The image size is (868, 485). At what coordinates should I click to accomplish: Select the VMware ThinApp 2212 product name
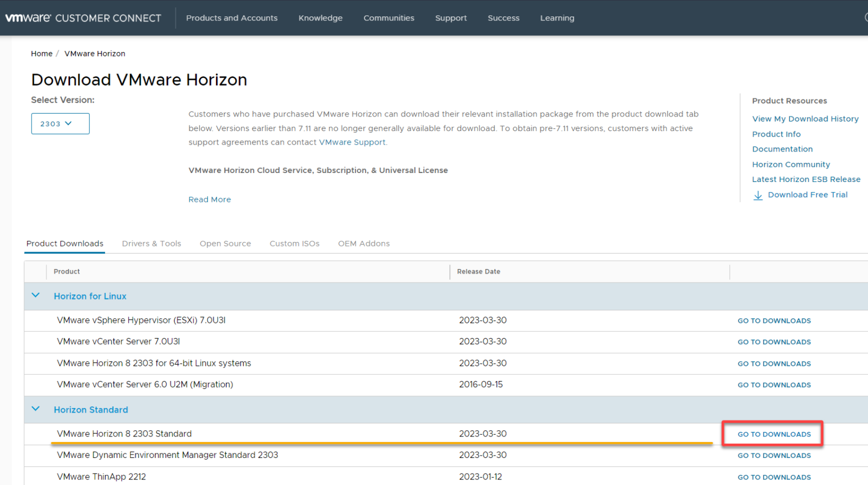pos(102,477)
